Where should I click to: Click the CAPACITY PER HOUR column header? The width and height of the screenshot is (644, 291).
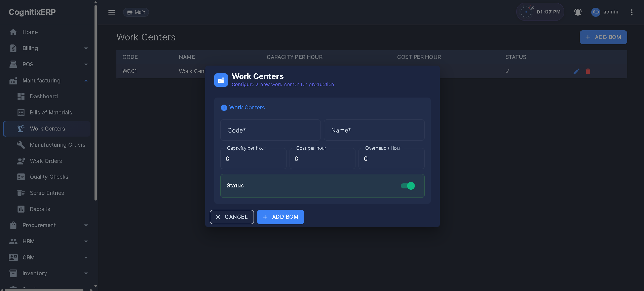coord(295,57)
